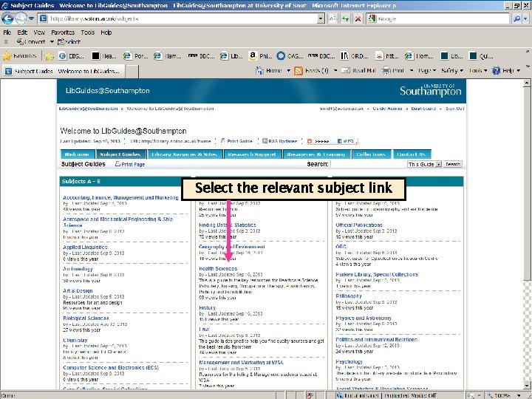The height and width of the screenshot is (399, 532).
Task: Open the address bar history dropdown
Action: pyautogui.click(x=321, y=18)
